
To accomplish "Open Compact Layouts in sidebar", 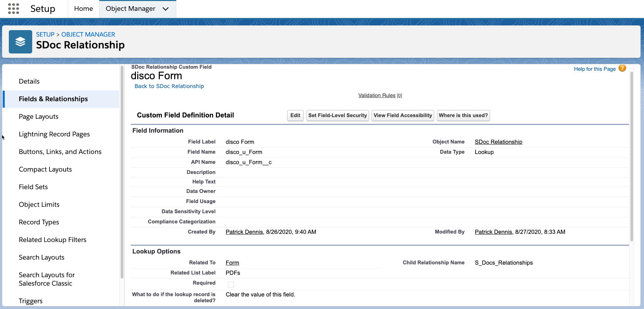I will coord(61,170).
